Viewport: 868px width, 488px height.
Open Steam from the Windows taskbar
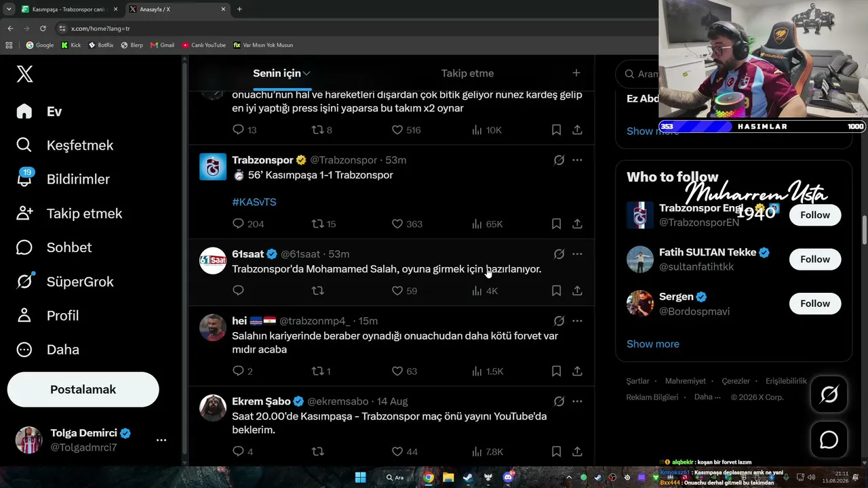[x=467, y=477]
